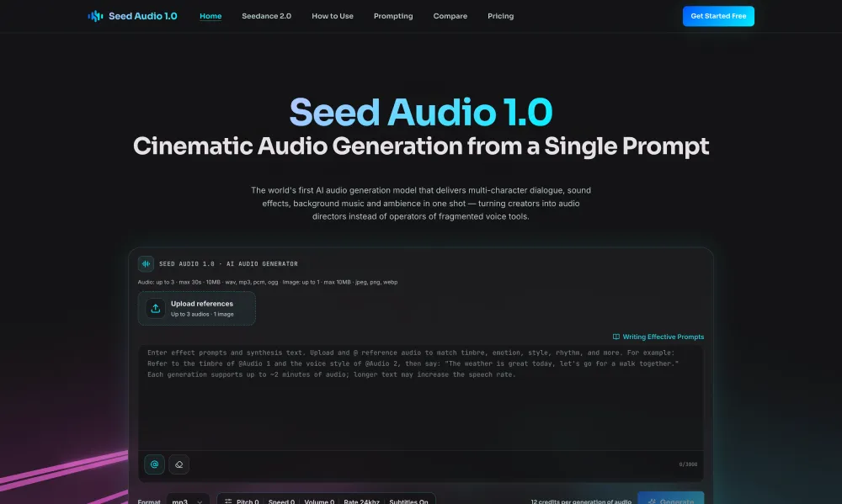Click the book icon beside Writing Effective Prompts

point(616,337)
